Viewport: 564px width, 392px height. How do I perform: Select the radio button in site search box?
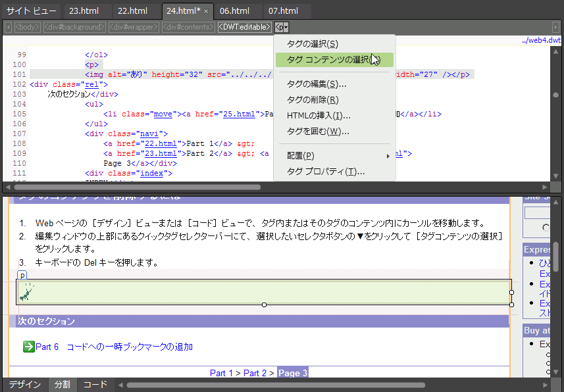click(546, 228)
